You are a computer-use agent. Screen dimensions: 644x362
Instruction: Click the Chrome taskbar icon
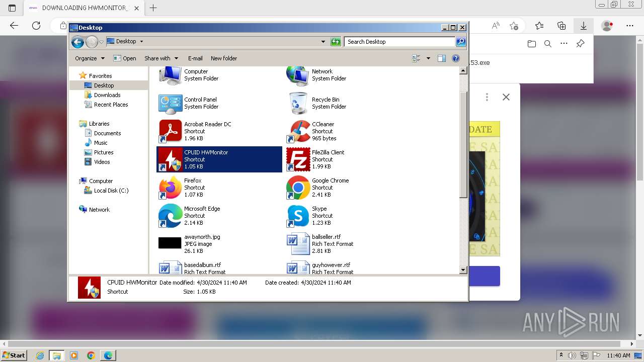coord(91,355)
